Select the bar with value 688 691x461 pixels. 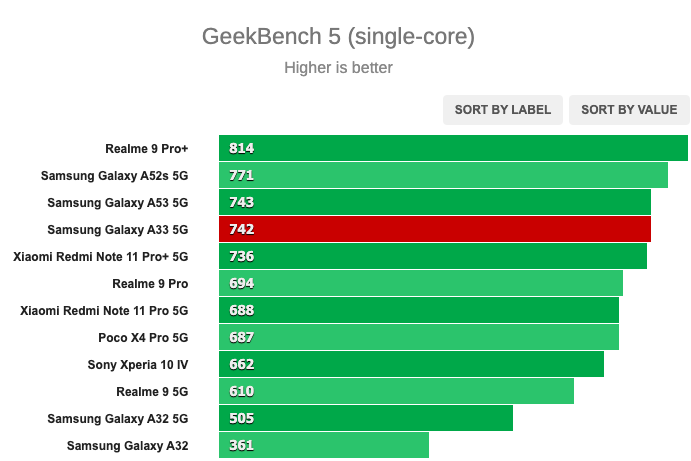click(419, 310)
